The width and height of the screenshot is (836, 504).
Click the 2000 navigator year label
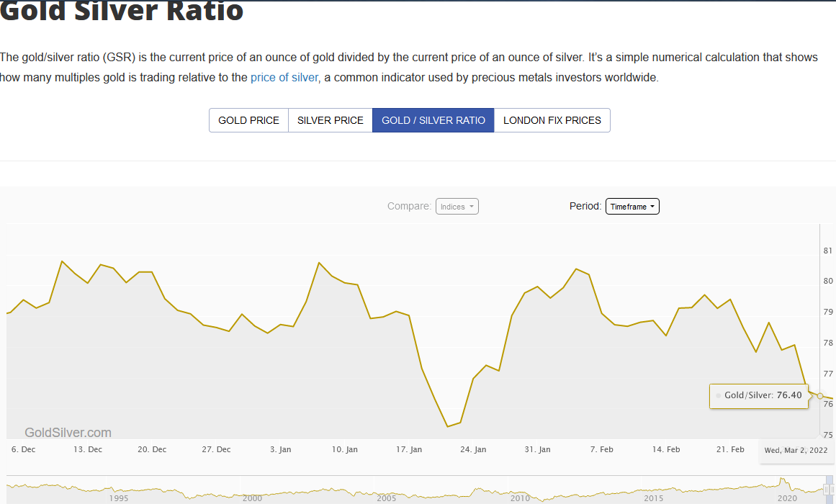click(252, 498)
